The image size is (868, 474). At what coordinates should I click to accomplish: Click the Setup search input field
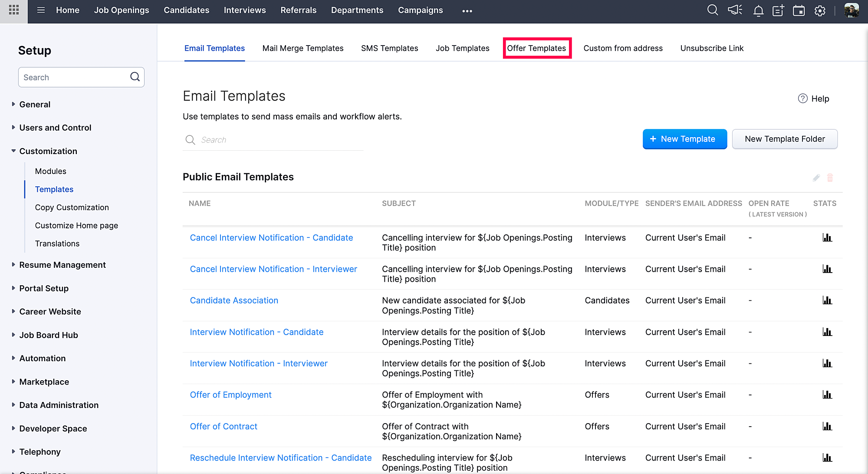[74, 77]
